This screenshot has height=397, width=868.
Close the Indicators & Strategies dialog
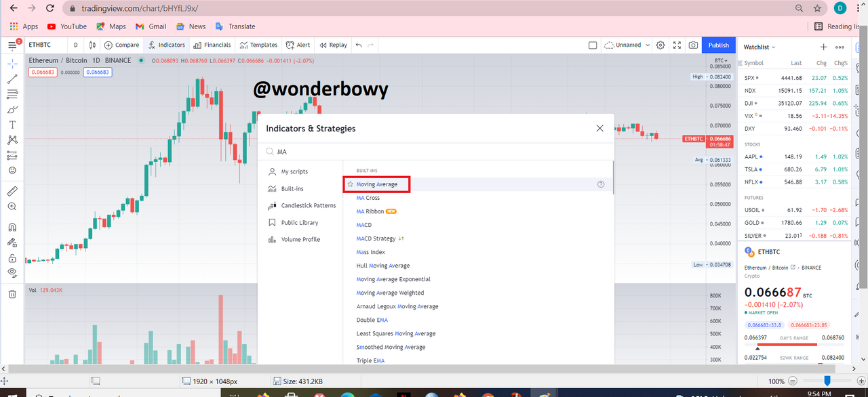tap(599, 128)
